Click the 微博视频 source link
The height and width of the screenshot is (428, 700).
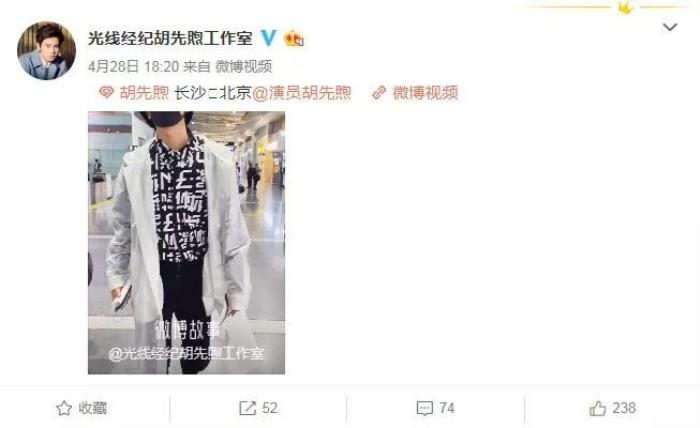pyautogui.click(x=244, y=67)
